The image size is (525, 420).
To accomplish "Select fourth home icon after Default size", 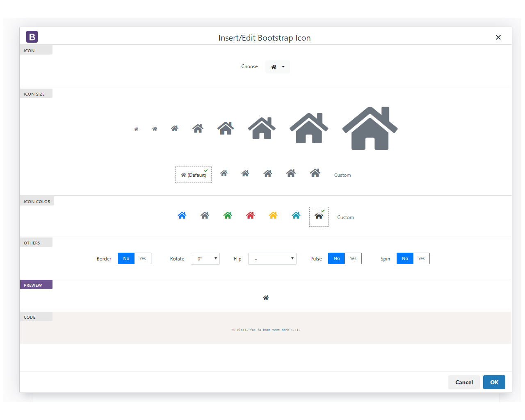I will click(291, 173).
